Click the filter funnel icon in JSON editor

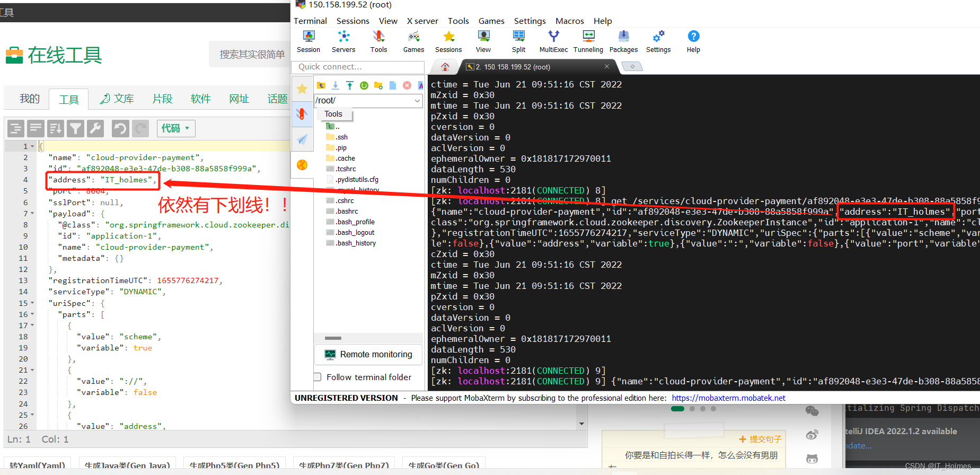75,128
